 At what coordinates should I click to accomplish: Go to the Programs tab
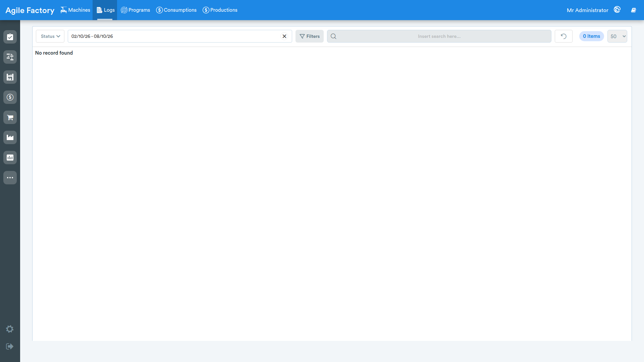pos(136,10)
